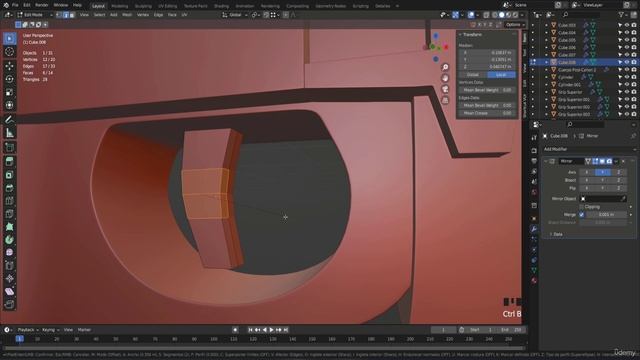Select the Rip Region tool

(9, 304)
